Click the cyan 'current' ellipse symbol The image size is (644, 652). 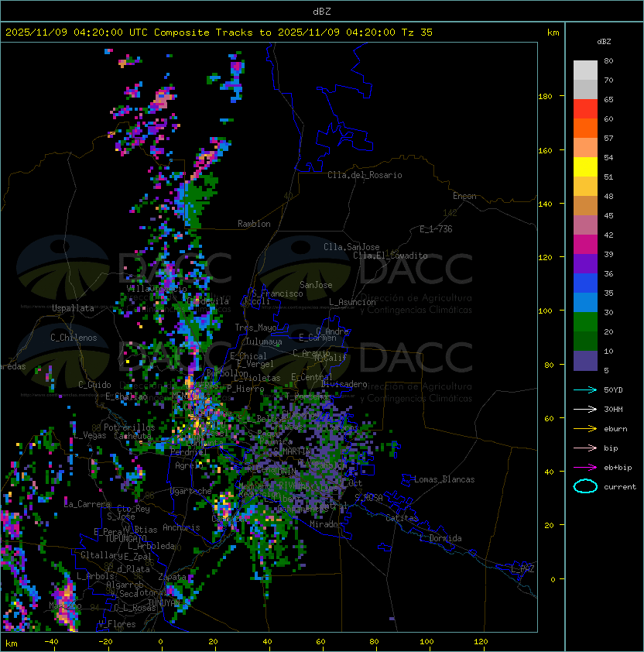585,486
